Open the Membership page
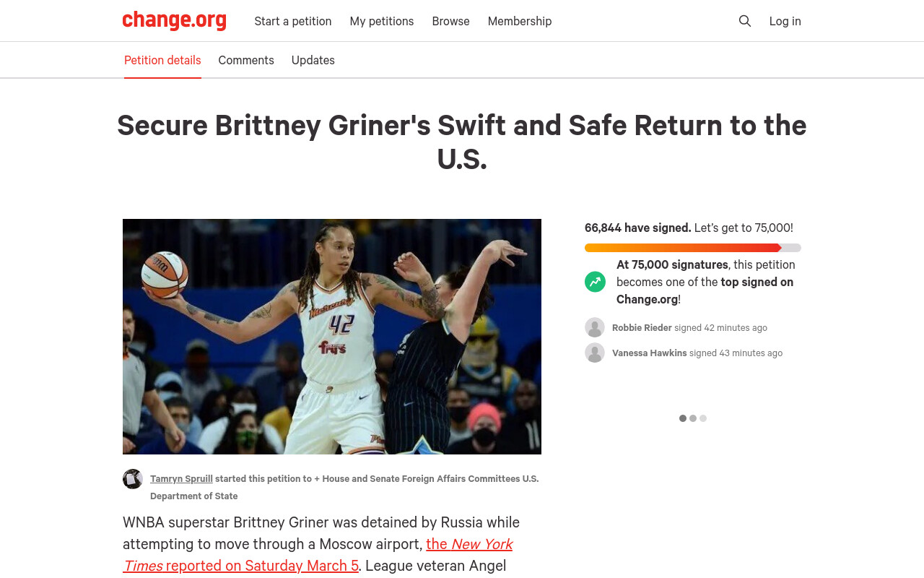 tap(520, 21)
